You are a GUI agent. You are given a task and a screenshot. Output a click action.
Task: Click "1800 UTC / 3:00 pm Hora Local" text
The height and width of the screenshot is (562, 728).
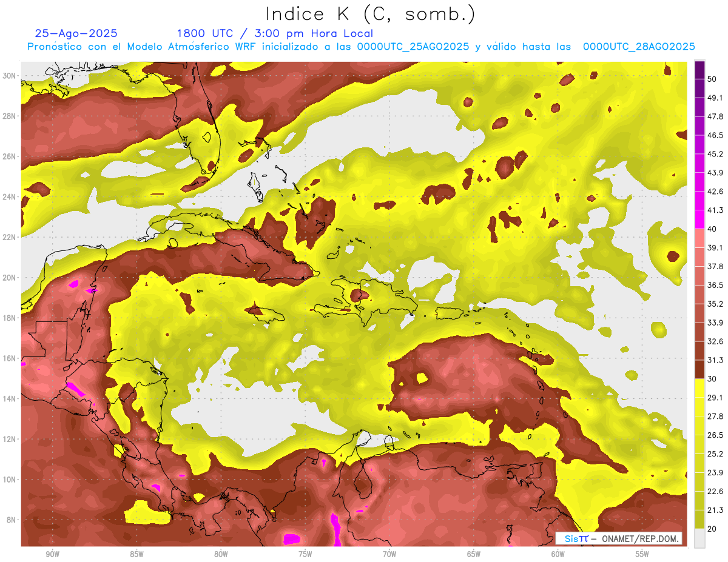click(x=275, y=34)
